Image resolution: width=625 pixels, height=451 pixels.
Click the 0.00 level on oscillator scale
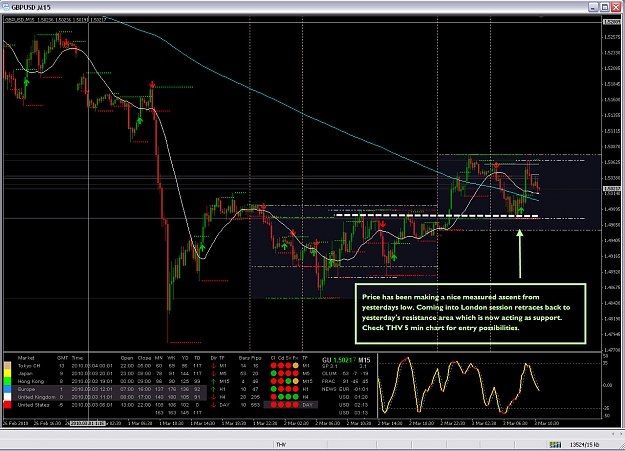(607, 385)
